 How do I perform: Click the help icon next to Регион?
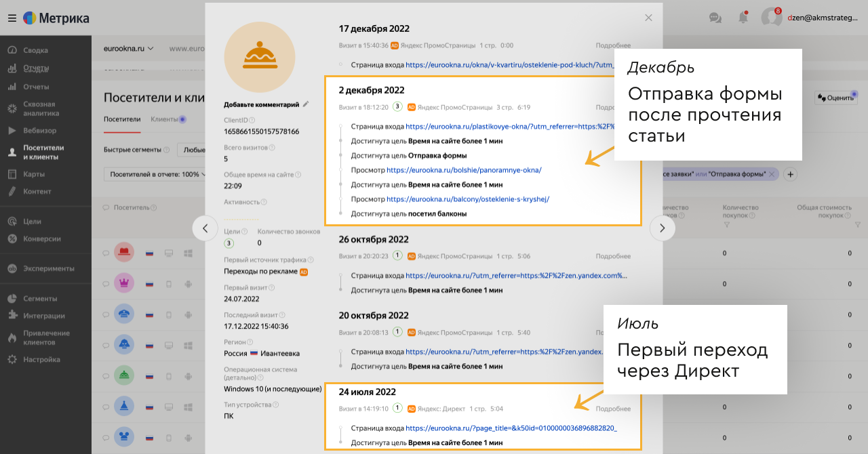coord(250,342)
